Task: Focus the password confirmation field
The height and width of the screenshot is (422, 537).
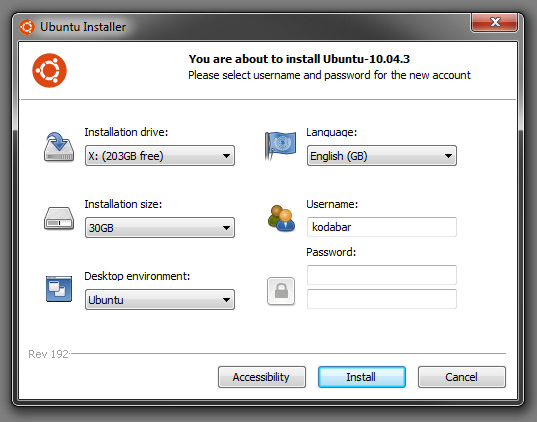Action: coord(382,299)
